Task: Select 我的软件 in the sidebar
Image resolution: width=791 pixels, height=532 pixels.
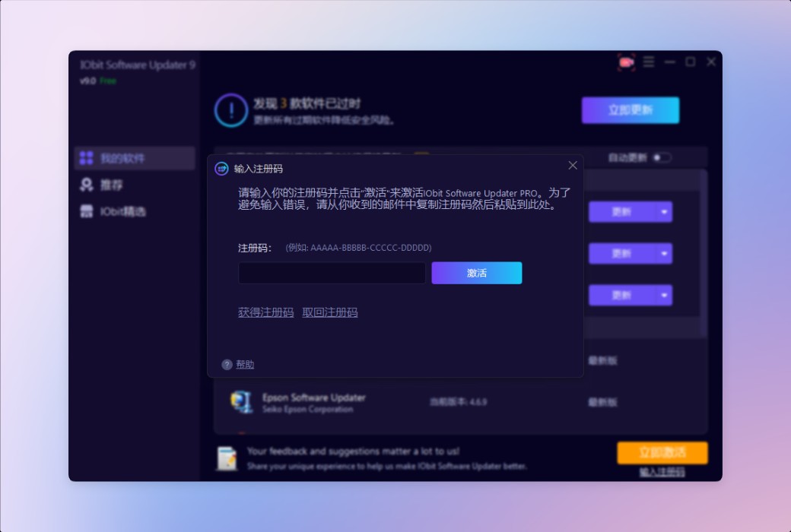Action: point(135,158)
